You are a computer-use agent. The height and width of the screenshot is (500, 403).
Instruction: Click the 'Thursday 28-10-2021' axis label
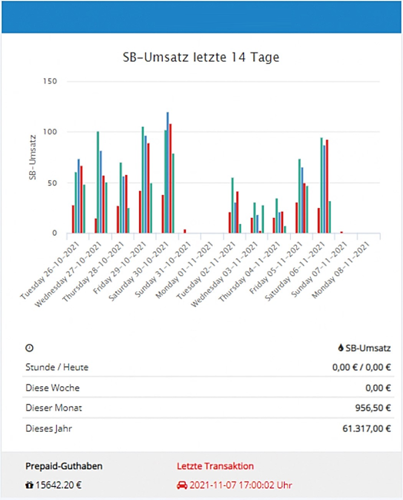click(x=93, y=272)
